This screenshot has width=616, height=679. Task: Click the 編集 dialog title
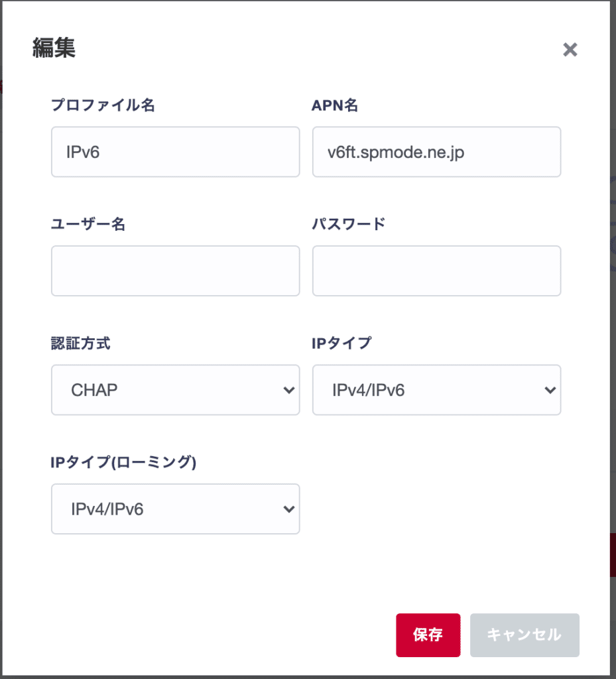point(54,48)
